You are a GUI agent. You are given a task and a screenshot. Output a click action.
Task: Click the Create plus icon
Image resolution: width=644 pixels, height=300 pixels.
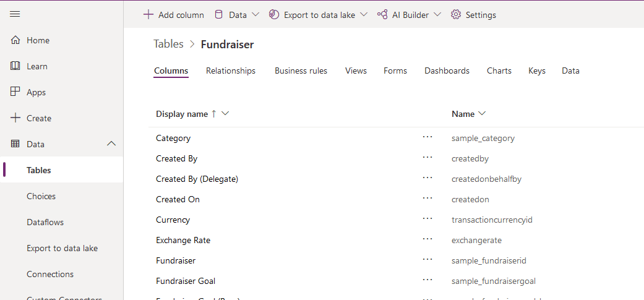[15, 118]
